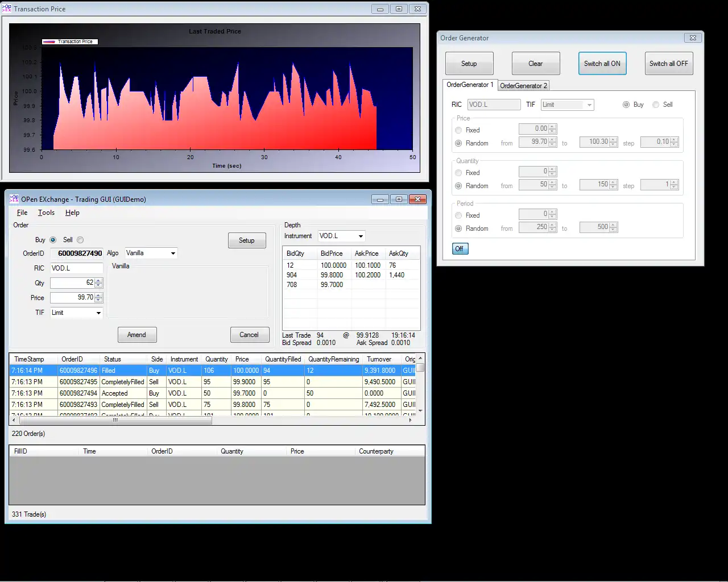728x582 pixels.
Task: Click the Clear button in Order Generator
Action: (536, 64)
